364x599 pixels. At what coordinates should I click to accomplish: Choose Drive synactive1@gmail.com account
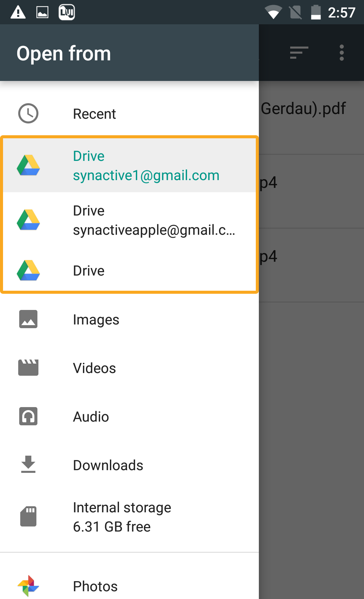(146, 166)
